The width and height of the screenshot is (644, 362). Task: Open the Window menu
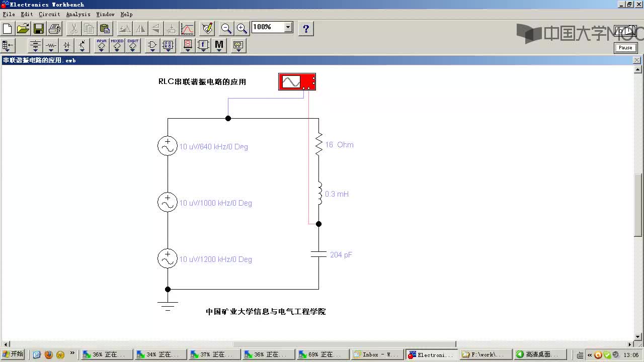(x=105, y=14)
